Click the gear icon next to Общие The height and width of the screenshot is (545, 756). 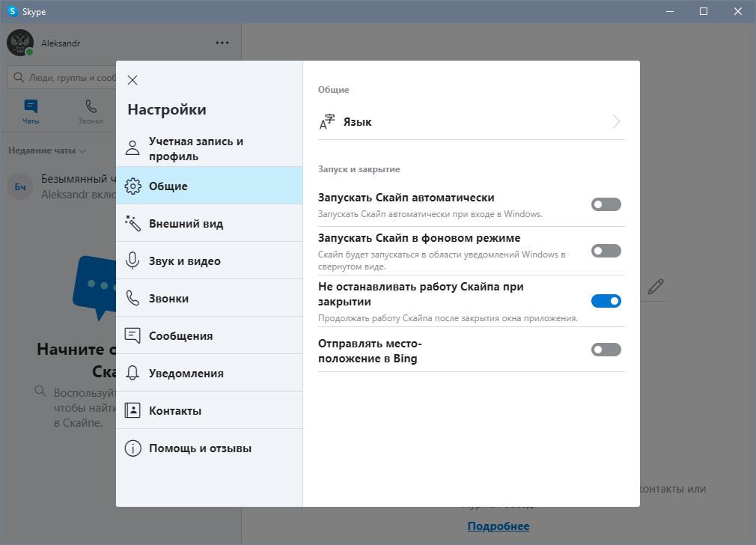pos(132,186)
